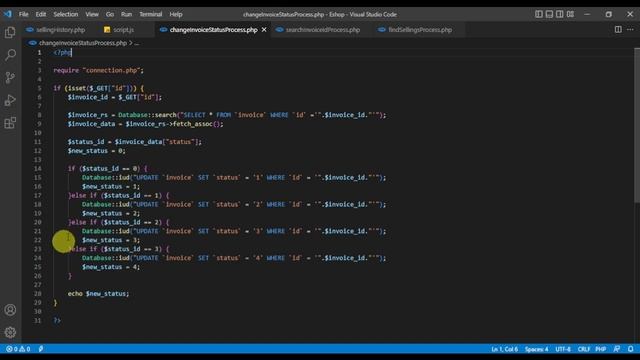The width and height of the screenshot is (640, 360).
Task: Show errors and warnings in status bar
Action: [18, 349]
